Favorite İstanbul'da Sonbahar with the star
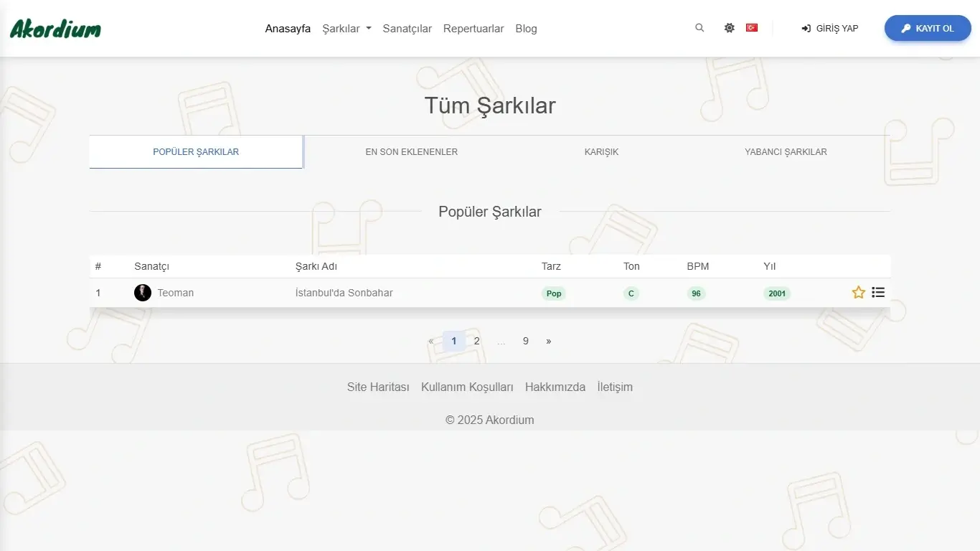Image resolution: width=980 pixels, height=551 pixels. coord(858,293)
